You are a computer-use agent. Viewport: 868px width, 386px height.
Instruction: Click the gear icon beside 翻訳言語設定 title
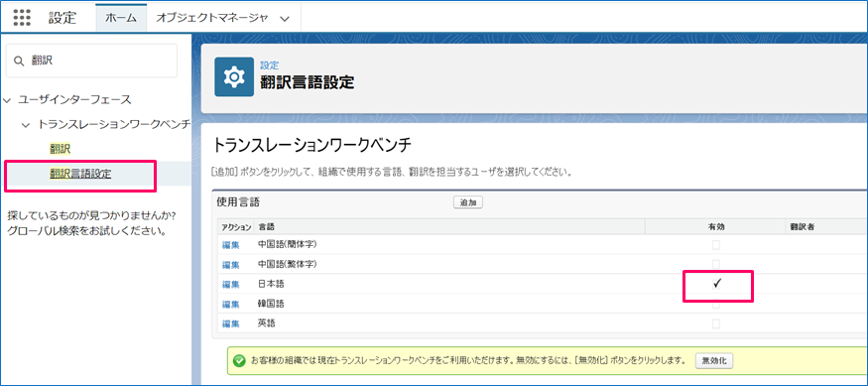pyautogui.click(x=233, y=76)
